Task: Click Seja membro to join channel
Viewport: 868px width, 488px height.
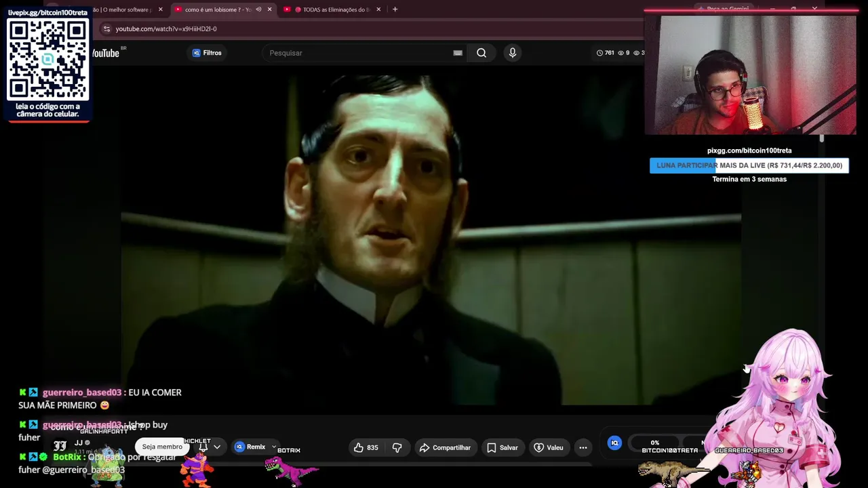Action: (162, 447)
